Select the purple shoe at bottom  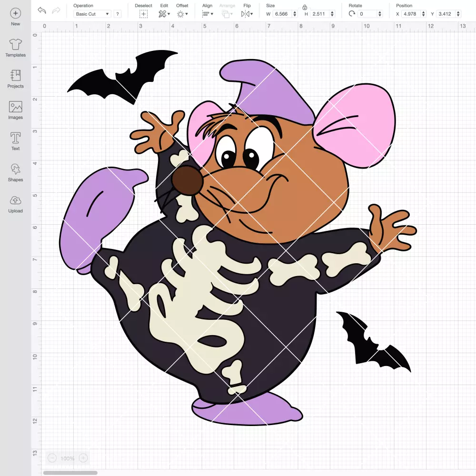pos(248,409)
